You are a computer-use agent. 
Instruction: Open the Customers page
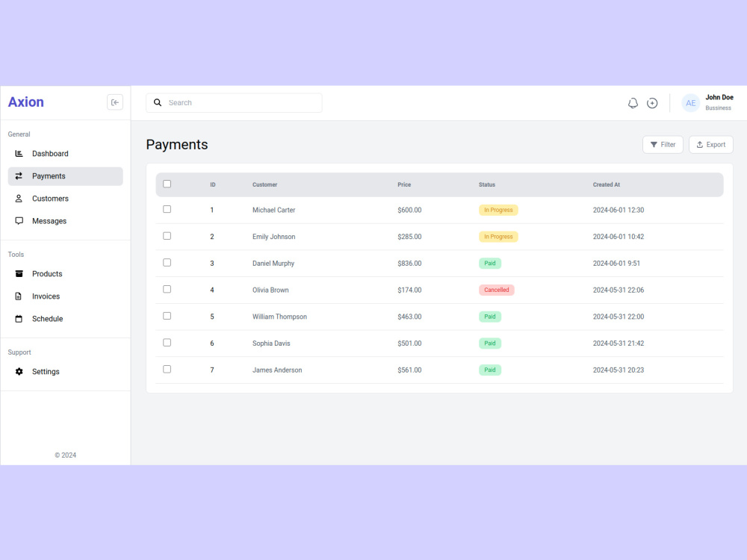[65, 199]
